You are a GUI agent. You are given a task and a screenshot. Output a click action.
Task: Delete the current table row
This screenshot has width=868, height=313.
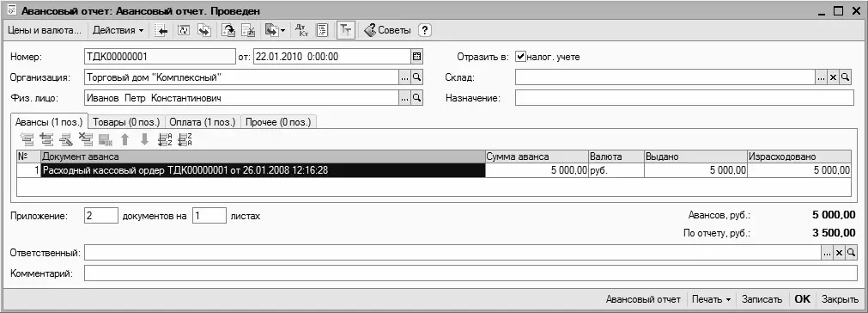(x=86, y=139)
